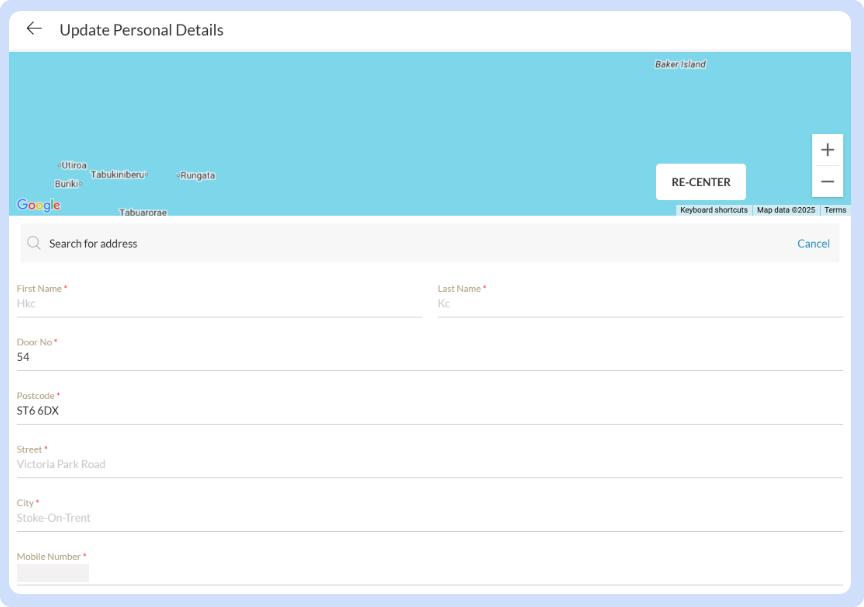Zoom in on the map
The width and height of the screenshot is (864, 607).
coord(827,150)
